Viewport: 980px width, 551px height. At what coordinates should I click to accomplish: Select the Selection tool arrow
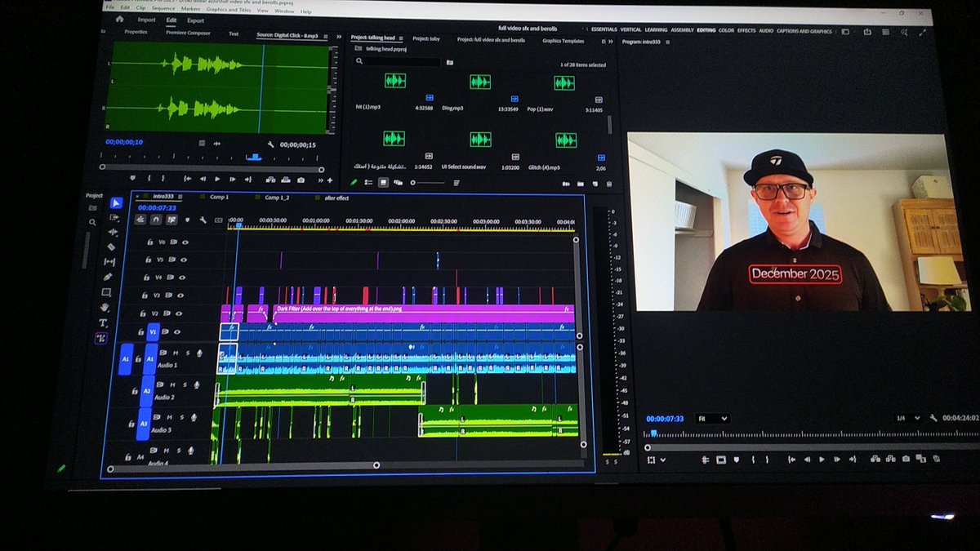coord(115,202)
